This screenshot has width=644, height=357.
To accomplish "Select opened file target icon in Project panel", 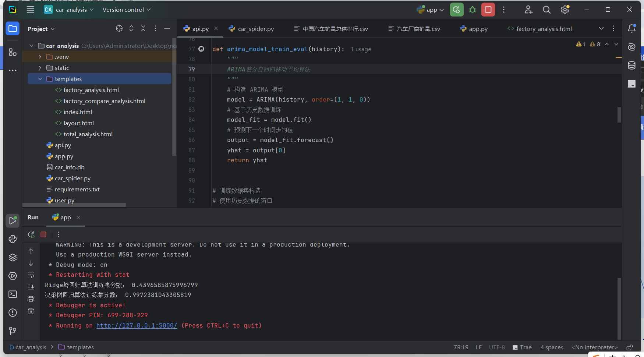I will point(119,29).
